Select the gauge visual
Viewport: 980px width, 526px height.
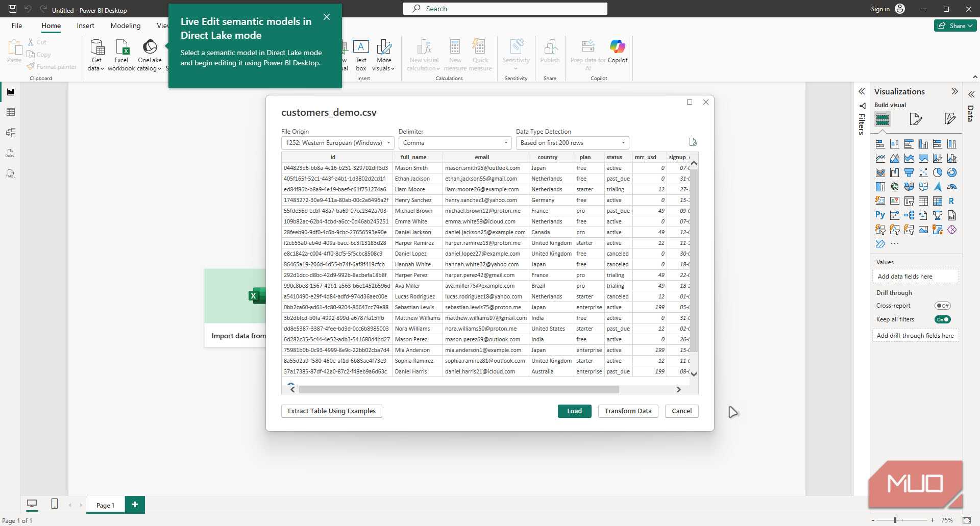(951, 187)
